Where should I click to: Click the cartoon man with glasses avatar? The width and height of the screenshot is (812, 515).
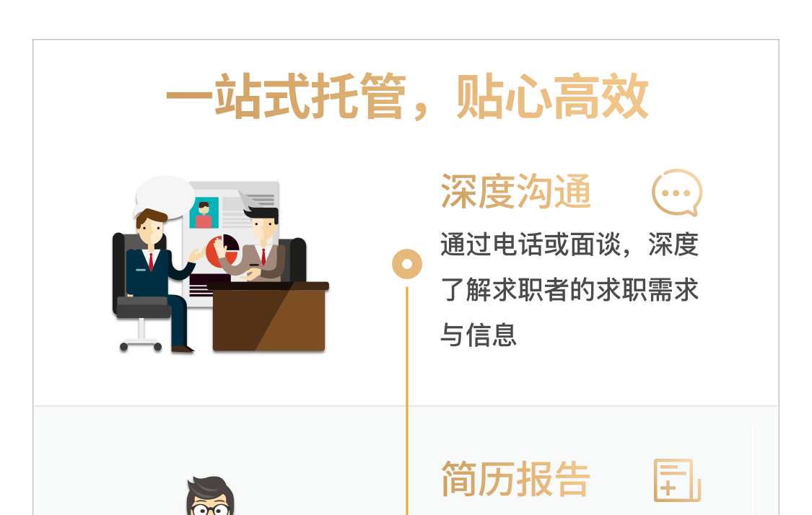point(210,496)
